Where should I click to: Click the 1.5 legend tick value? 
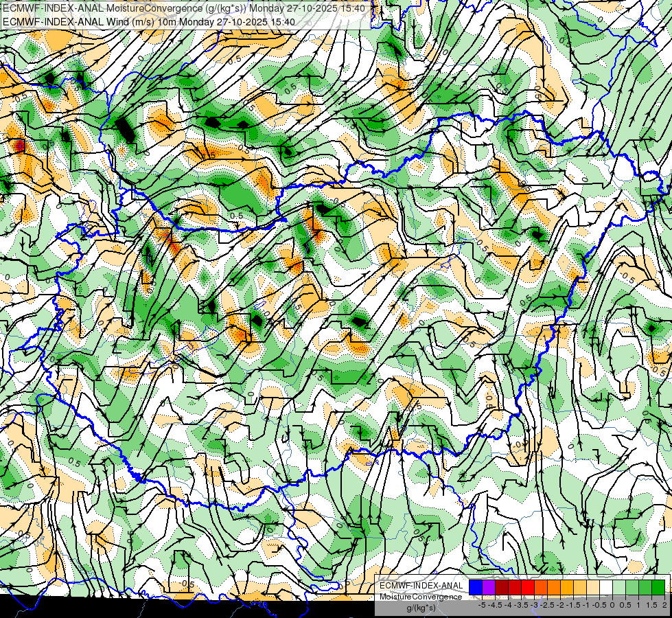click(x=651, y=605)
